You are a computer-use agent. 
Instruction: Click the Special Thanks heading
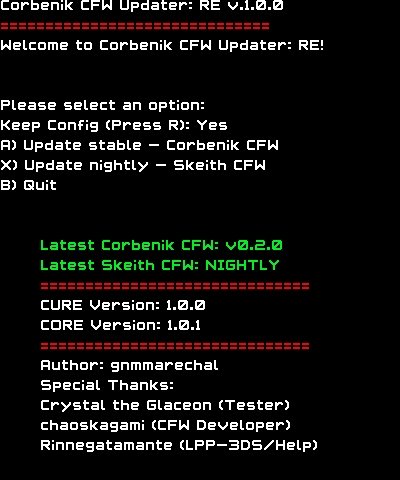point(107,386)
